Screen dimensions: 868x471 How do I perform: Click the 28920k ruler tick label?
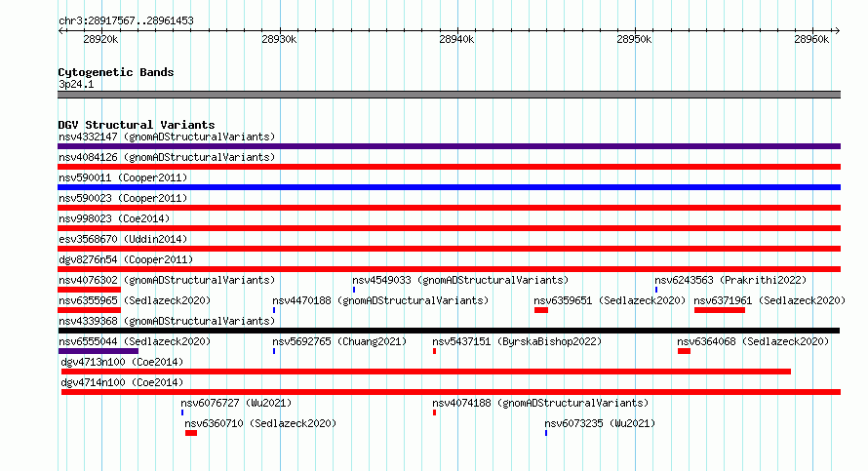[x=100, y=39]
